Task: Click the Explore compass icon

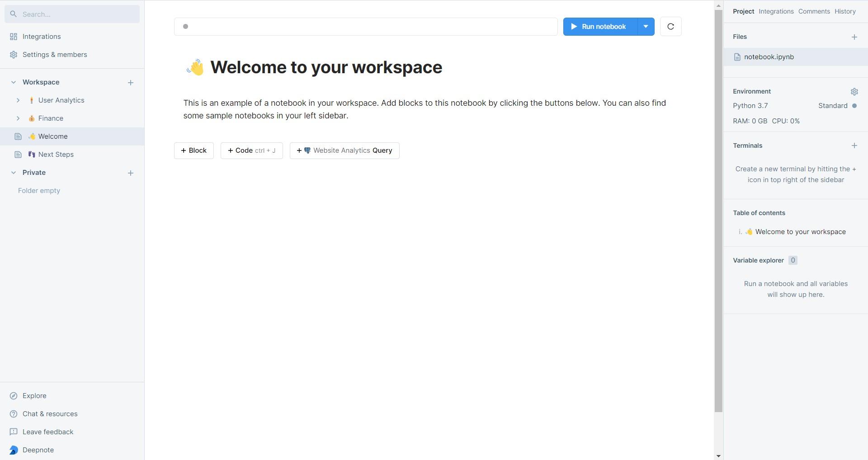Action: pyautogui.click(x=14, y=395)
